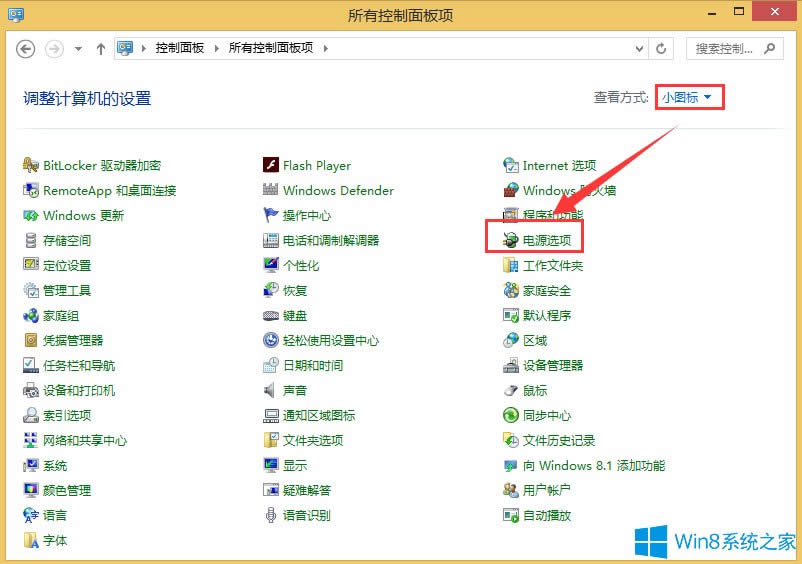The height and width of the screenshot is (564, 802).
Task: Expand the address bar history dropdown
Action: click(x=639, y=49)
